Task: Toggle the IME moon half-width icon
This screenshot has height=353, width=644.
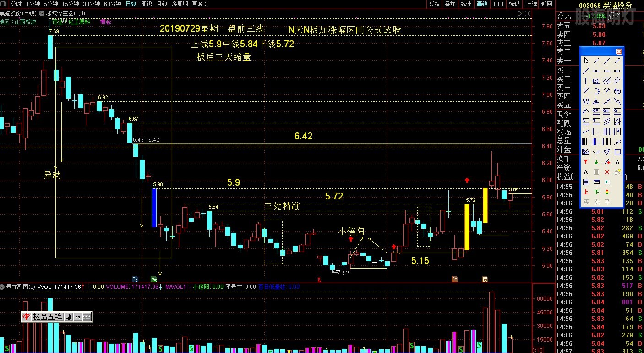Action: (x=68, y=316)
